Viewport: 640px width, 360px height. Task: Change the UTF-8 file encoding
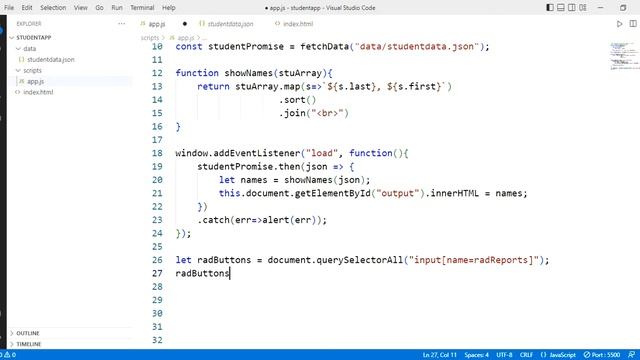(x=504, y=355)
